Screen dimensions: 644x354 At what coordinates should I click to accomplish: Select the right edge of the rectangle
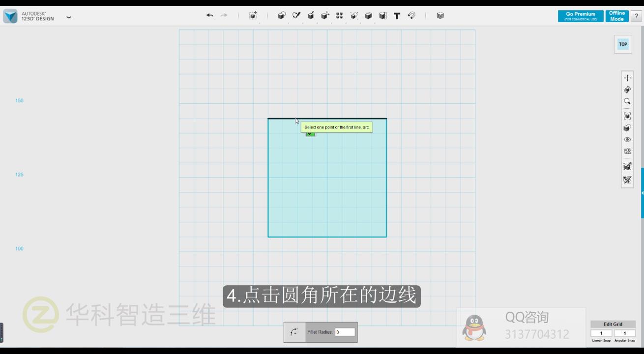coord(386,178)
